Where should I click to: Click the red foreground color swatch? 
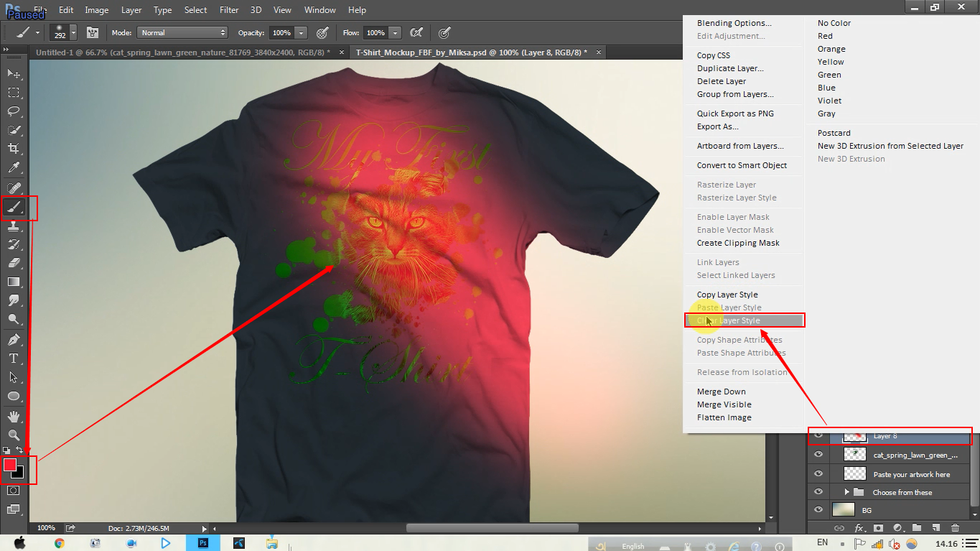[x=11, y=466]
